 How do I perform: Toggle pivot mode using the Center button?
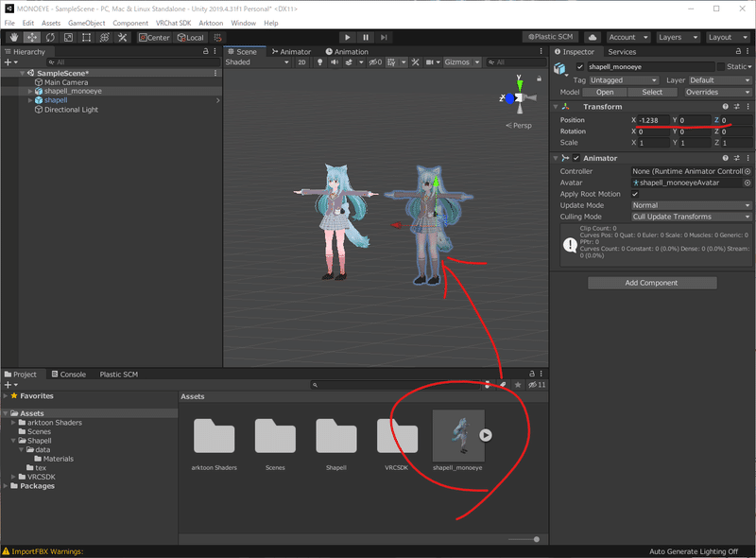pos(154,37)
